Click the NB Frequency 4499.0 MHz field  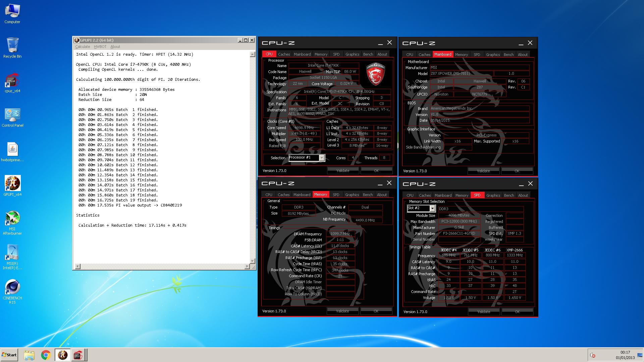pyautogui.click(x=365, y=220)
